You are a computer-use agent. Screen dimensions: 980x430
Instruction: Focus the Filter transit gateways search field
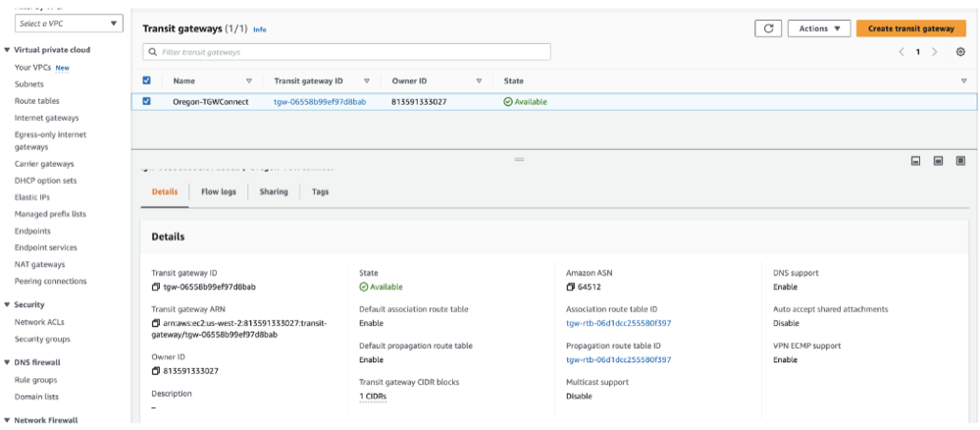(x=346, y=51)
